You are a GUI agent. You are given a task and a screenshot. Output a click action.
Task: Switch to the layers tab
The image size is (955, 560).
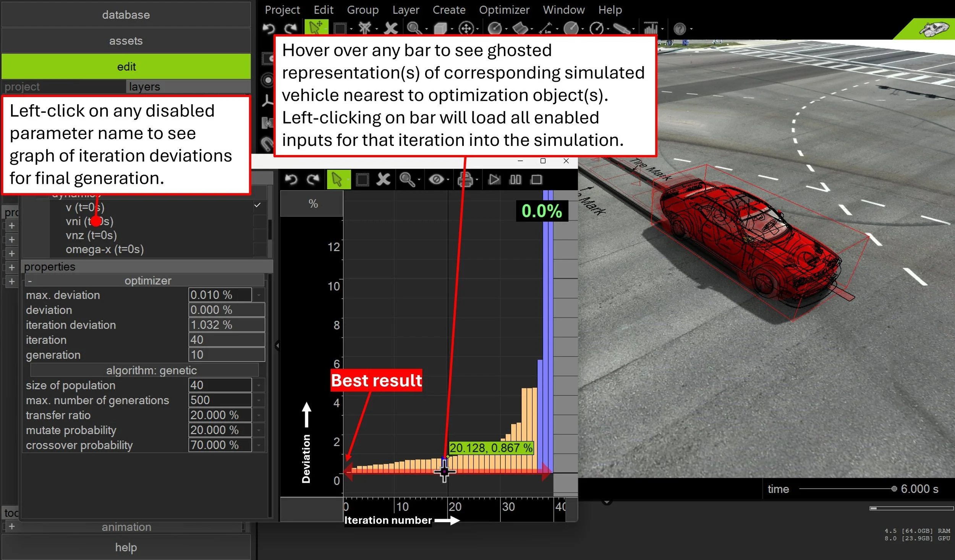click(144, 87)
